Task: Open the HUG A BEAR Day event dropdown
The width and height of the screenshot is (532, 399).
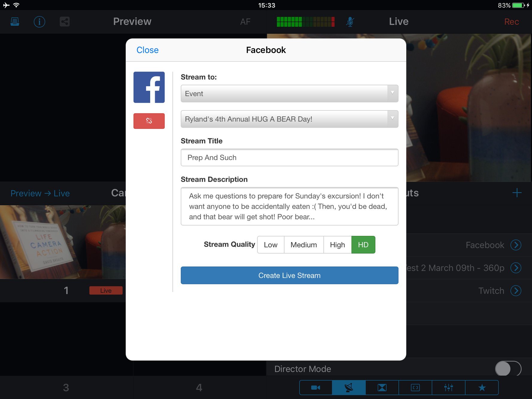Action: (x=289, y=119)
